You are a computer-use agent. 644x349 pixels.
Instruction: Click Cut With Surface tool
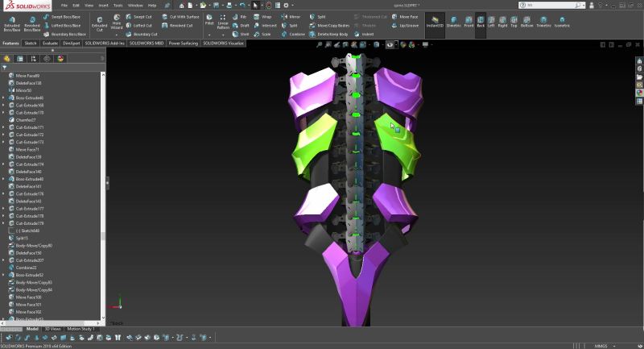[180, 17]
